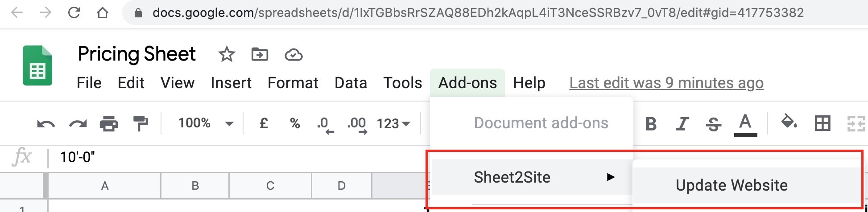868x212 pixels.
Task: Star the Pricing Sheet document
Action: pyautogui.click(x=227, y=55)
